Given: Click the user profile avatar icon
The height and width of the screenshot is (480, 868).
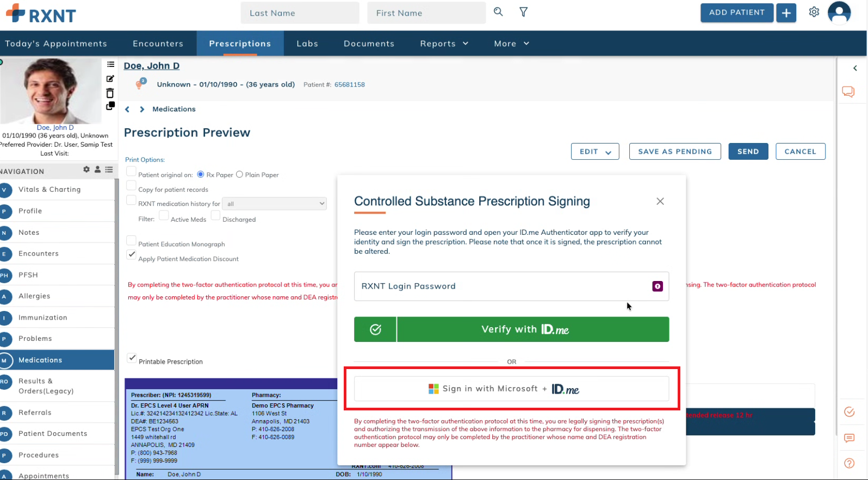Looking at the screenshot, I should point(839,13).
